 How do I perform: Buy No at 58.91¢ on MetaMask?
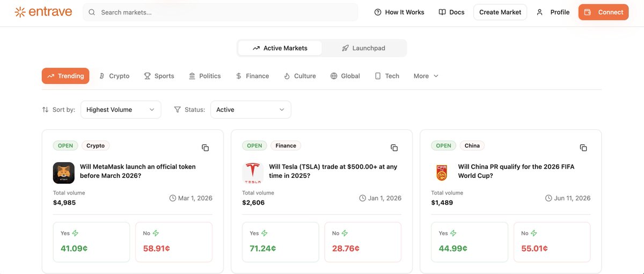coord(174,242)
